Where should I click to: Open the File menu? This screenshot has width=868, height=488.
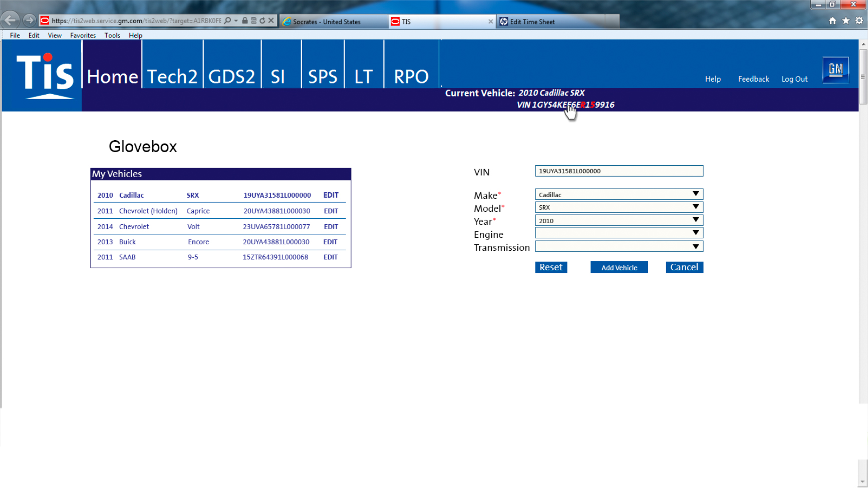pyautogui.click(x=15, y=36)
